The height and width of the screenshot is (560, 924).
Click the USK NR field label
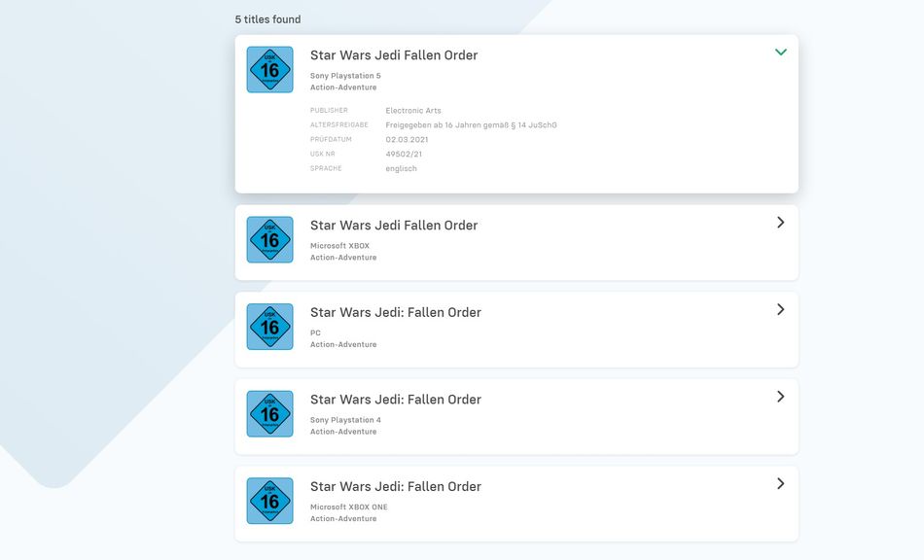[322, 154]
